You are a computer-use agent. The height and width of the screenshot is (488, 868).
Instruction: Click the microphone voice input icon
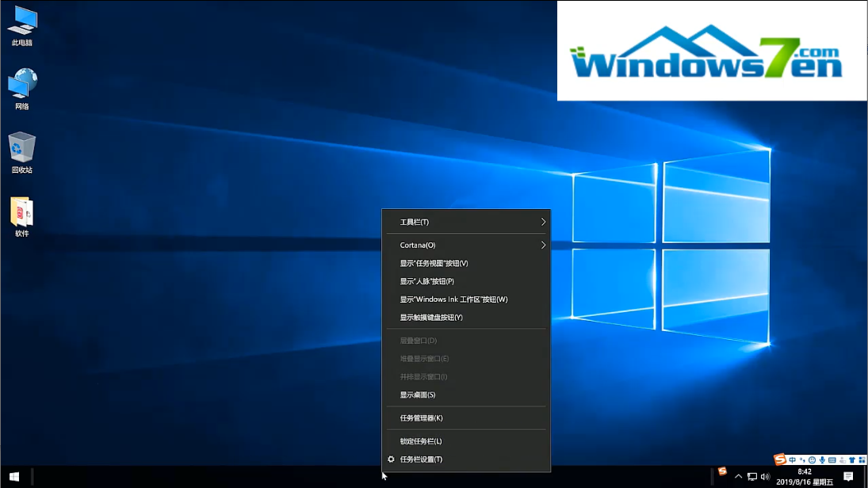822,459
